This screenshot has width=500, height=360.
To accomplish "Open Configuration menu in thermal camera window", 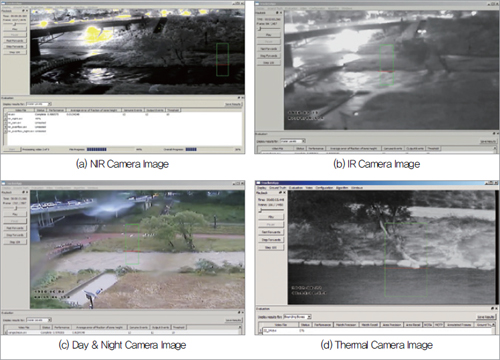I will click(324, 188).
